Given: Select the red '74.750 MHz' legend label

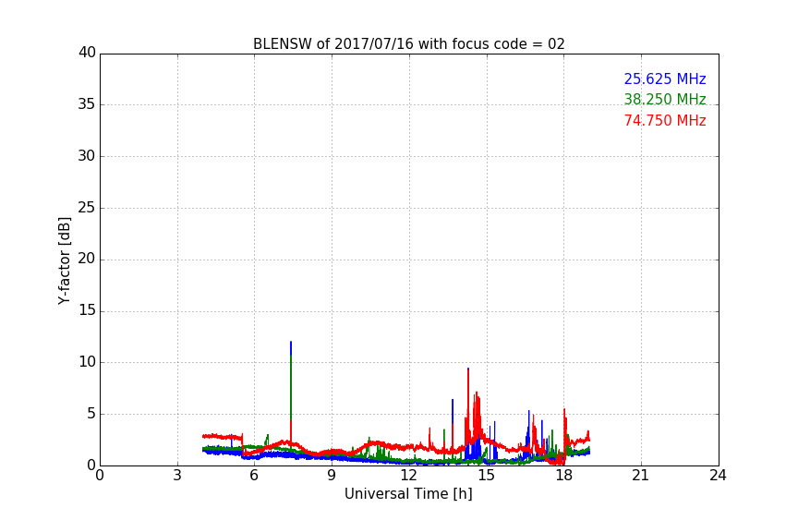Looking at the screenshot, I should coord(665,120).
